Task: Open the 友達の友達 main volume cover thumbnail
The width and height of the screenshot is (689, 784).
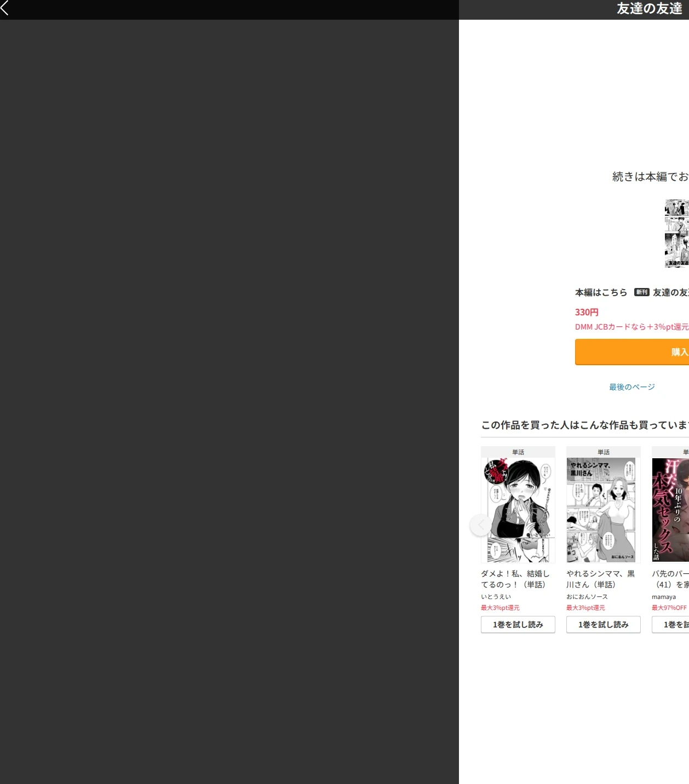Action: pyautogui.click(x=677, y=233)
